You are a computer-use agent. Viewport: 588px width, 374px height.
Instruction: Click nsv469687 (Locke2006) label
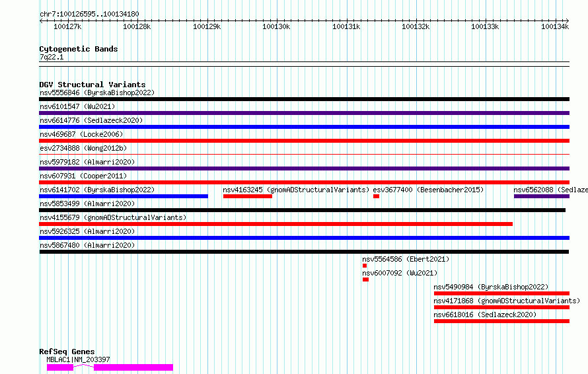pos(81,134)
